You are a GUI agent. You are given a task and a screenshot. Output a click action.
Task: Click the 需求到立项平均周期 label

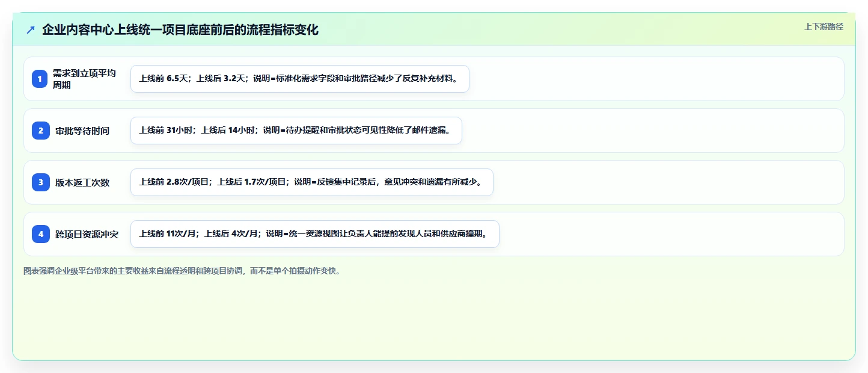pos(84,79)
